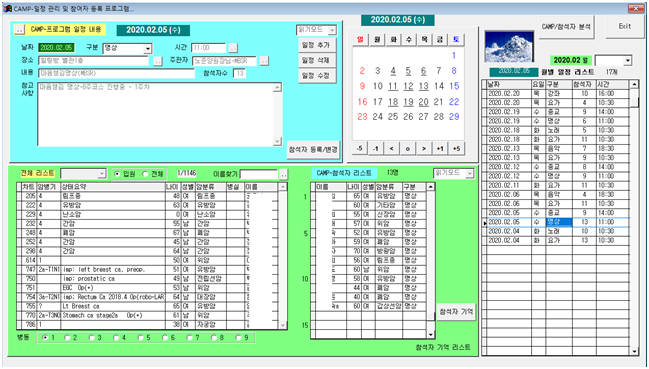Go to next with the > calendar button
The height and width of the screenshot is (369, 649).
click(x=424, y=149)
